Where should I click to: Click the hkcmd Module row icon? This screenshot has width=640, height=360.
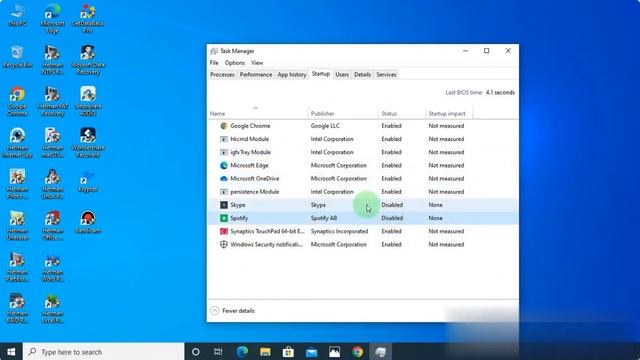pos(224,139)
